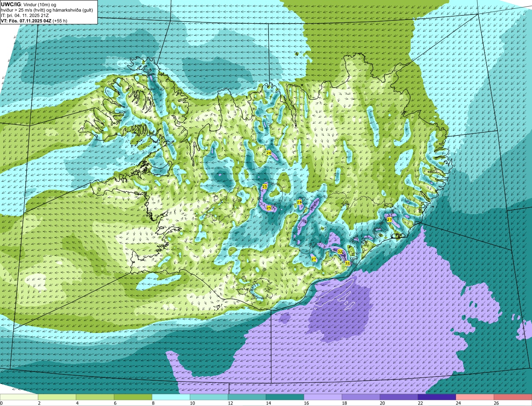
Task: Click the '(+55 h)' forecast offset text
Action: 60,20
